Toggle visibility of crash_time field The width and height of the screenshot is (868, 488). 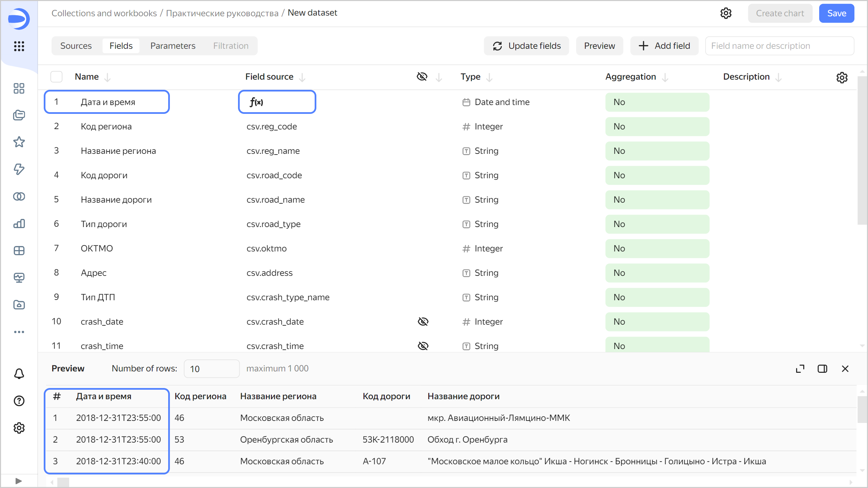(x=423, y=346)
